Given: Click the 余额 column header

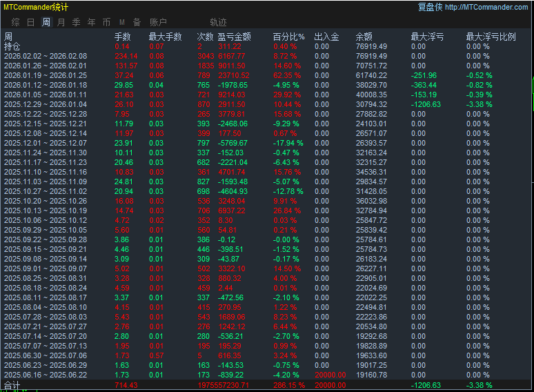Looking at the screenshot, I should pos(364,37).
